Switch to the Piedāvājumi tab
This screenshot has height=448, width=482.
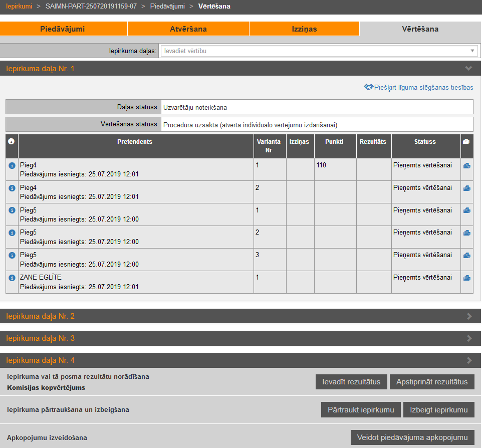coord(63,29)
